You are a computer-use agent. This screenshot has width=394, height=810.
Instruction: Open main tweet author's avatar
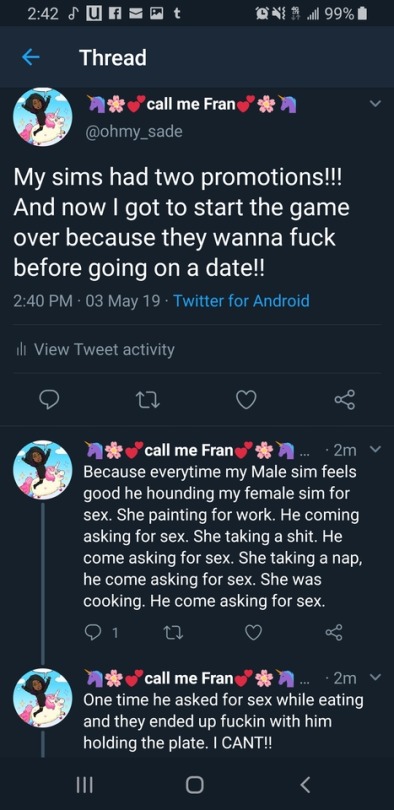point(42,117)
